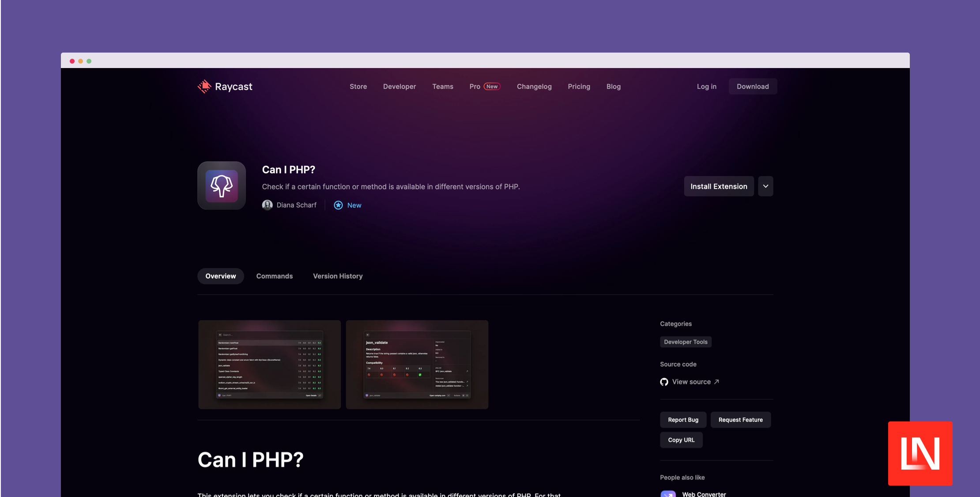Open the Developer nav item
The width and height of the screenshot is (980, 497).
tap(400, 87)
